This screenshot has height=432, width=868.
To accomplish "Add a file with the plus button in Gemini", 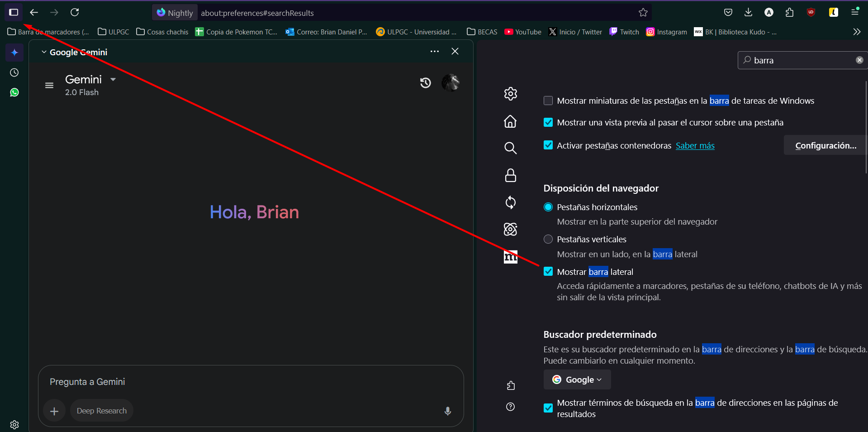I will point(54,411).
